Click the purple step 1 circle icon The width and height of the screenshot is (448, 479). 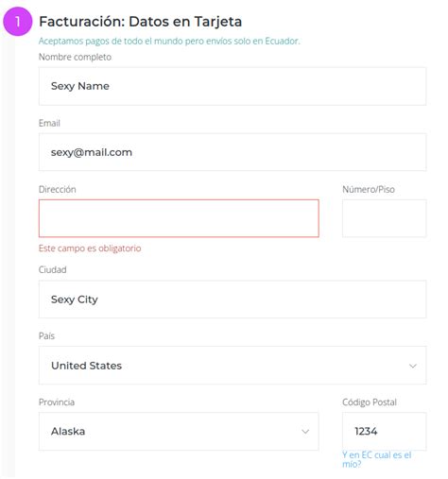18,22
